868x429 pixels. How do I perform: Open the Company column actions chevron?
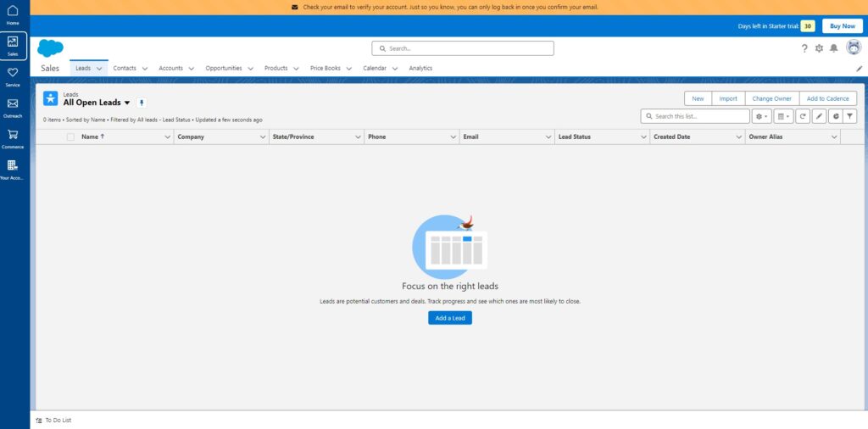pyautogui.click(x=263, y=136)
